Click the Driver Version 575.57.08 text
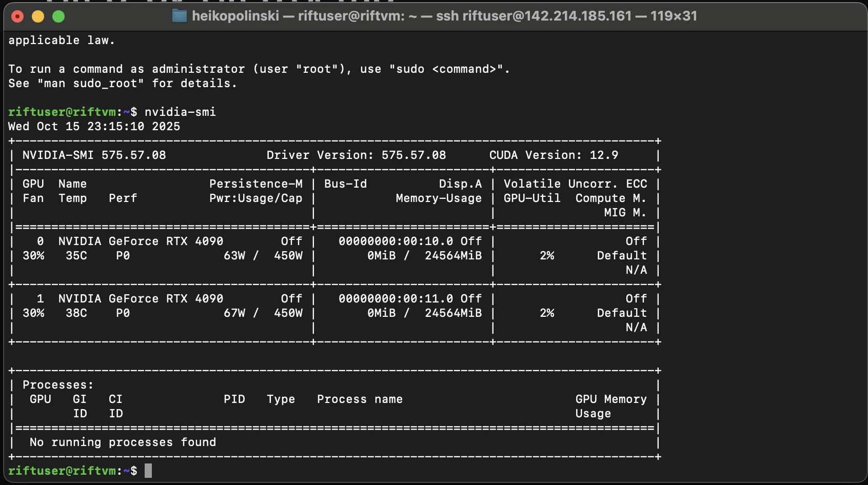This screenshot has width=868, height=485. 357,155
